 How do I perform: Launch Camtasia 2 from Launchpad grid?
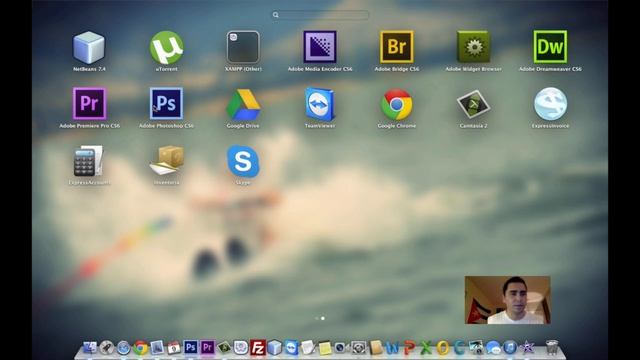click(x=473, y=104)
